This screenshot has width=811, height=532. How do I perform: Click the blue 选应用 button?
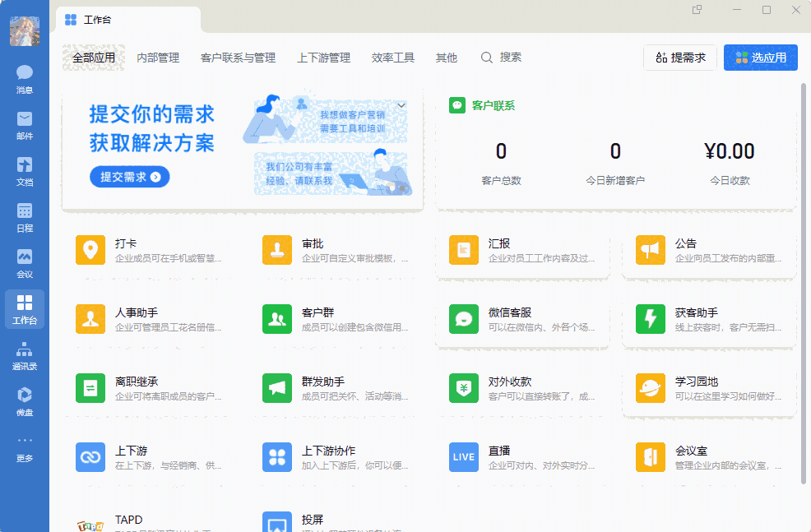760,58
